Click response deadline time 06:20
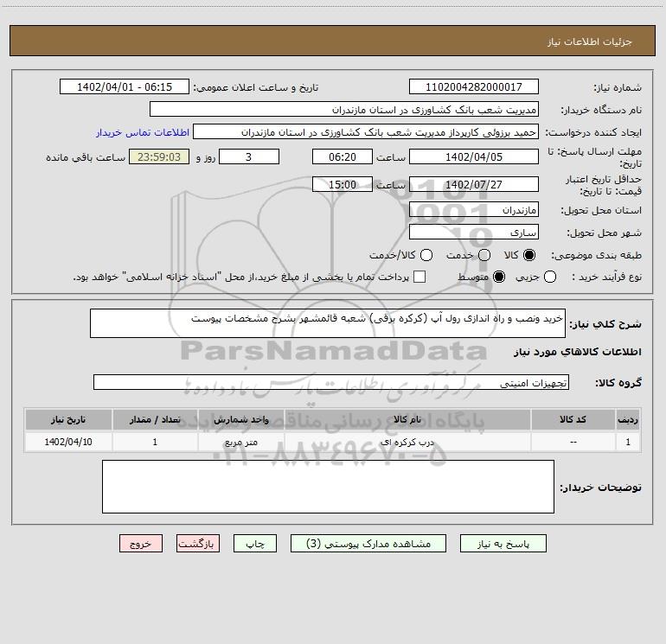The width and height of the screenshot is (666, 644). (x=343, y=156)
